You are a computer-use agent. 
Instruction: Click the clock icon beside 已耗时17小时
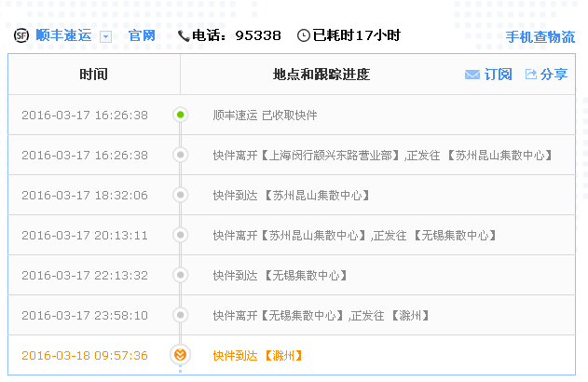(304, 35)
